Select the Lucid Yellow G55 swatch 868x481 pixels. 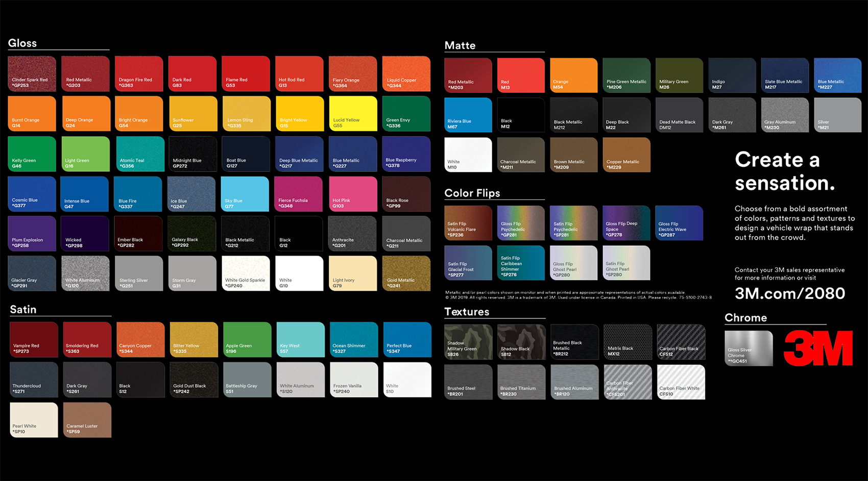coord(353,114)
